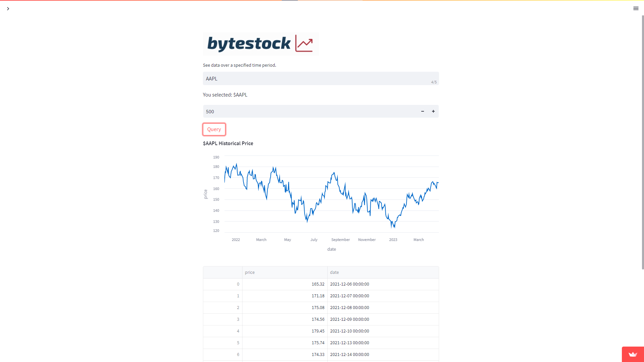Click the page vertical scrollbar

click(x=643, y=141)
